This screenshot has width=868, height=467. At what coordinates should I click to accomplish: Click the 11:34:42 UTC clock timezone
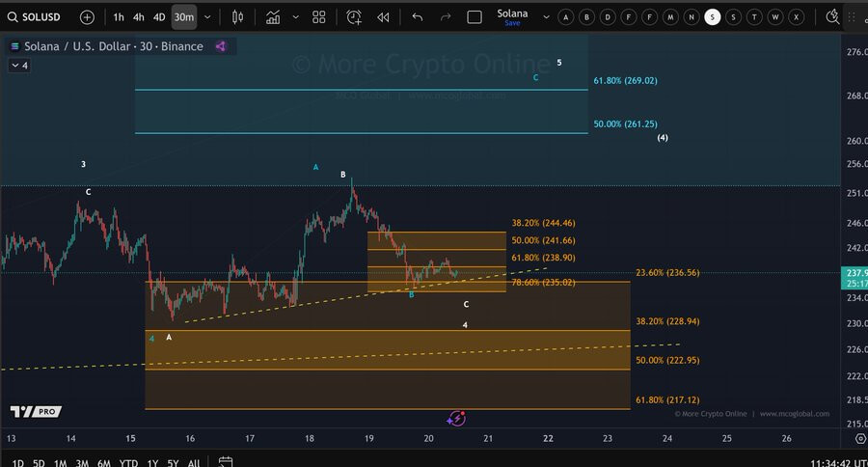click(x=839, y=462)
